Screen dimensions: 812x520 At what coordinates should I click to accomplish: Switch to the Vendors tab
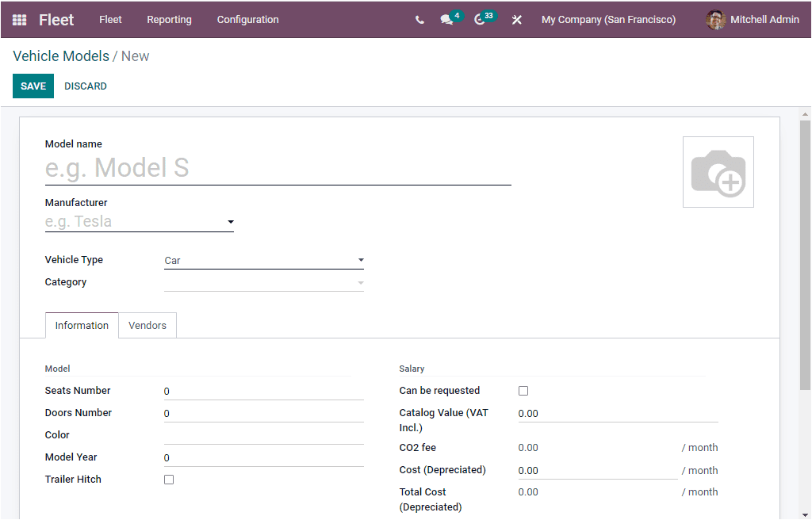click(x=147, y=325)
